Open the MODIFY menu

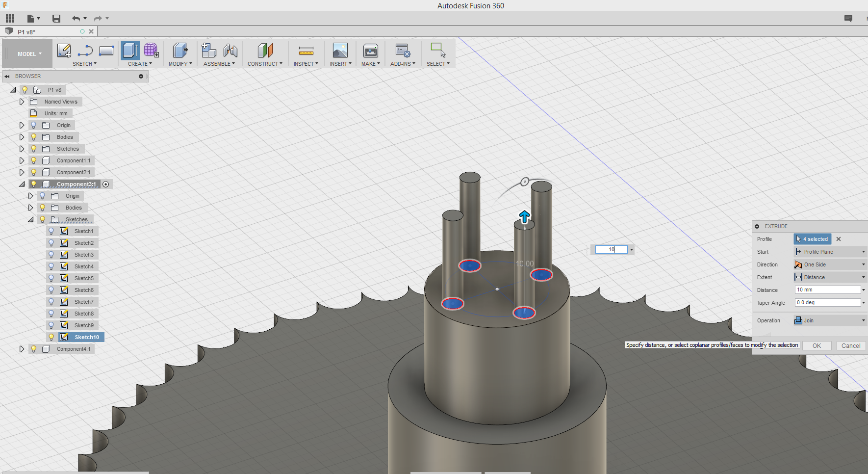click(x=180, y=64)
